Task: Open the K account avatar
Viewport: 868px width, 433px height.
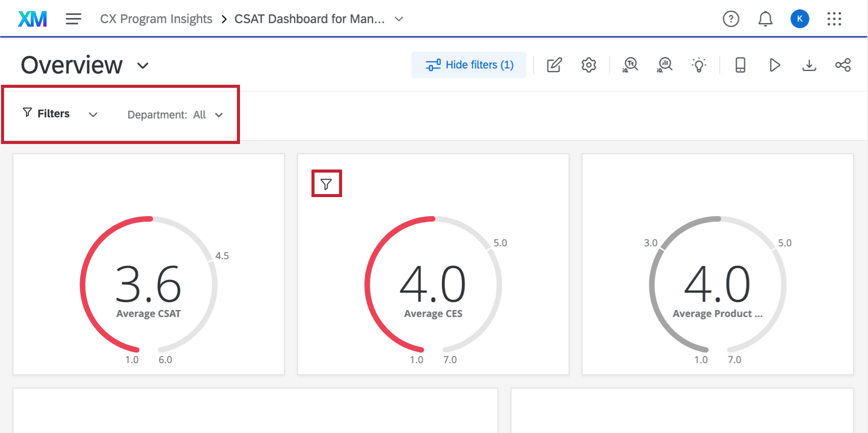Action: [x=800, y=19]
